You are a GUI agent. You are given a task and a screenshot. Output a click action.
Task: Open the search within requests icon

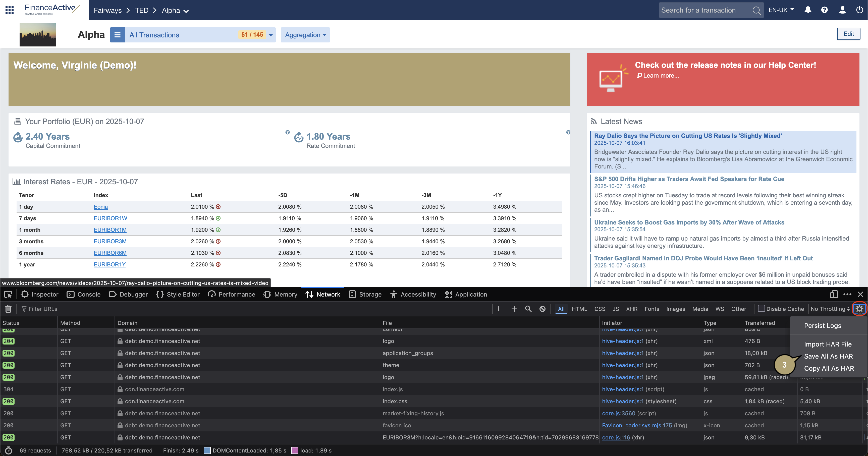(x=528, y=309)
